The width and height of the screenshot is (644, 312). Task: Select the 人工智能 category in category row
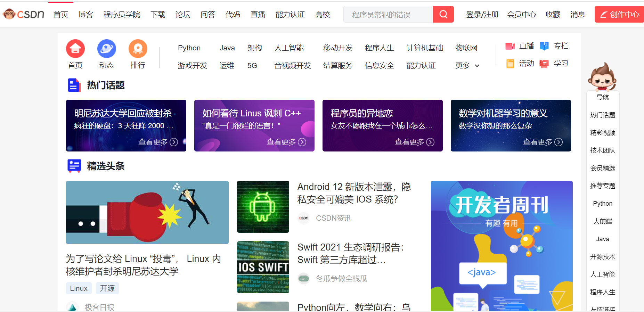[x=289, y=48]
